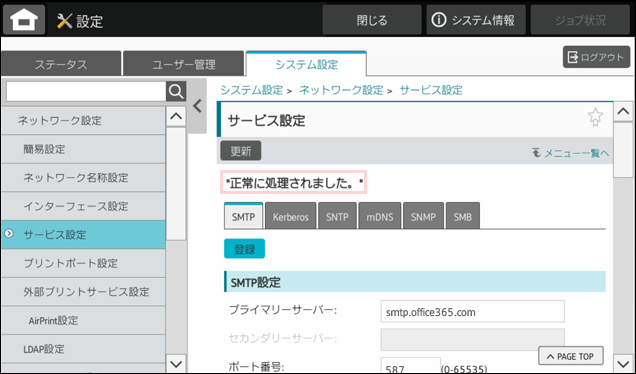Open ネットワーク設定 in the sidebar
The height and width of the screenshot is (374, 636).
(x=83, y=120)
